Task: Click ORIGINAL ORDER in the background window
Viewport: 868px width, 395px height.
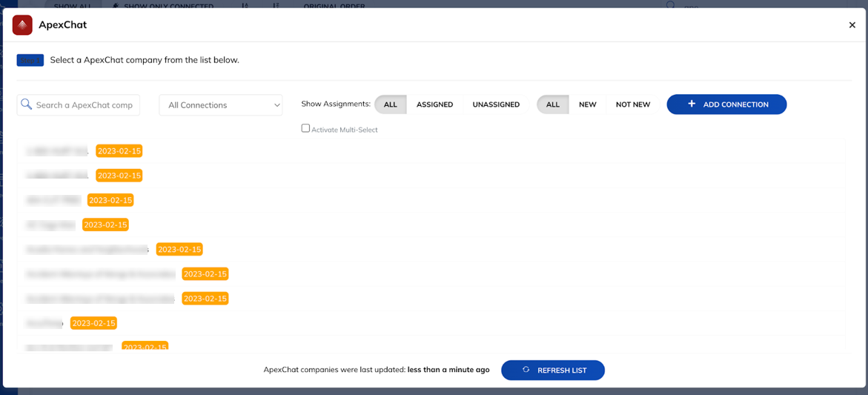Action: point(334,4)
